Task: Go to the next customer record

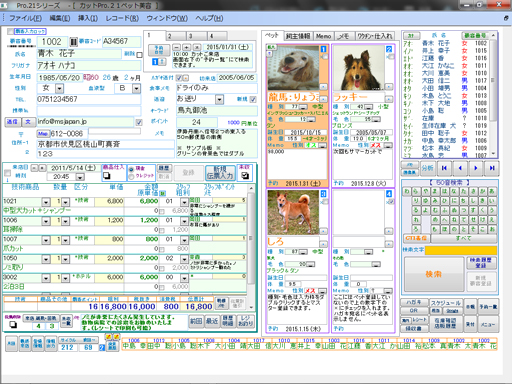Action: point(476,168)
